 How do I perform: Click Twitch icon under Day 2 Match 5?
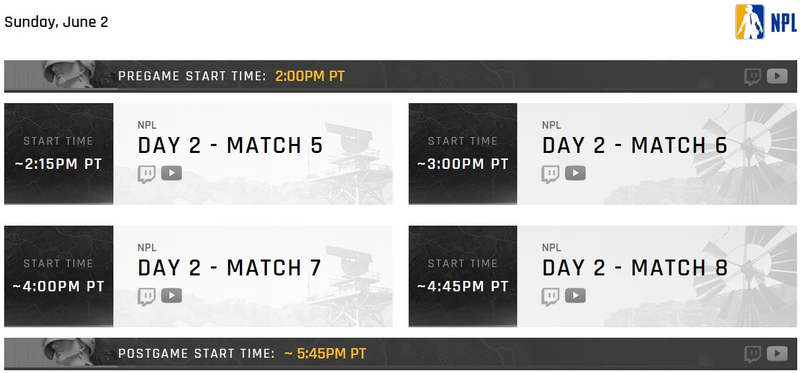(146, 174)
